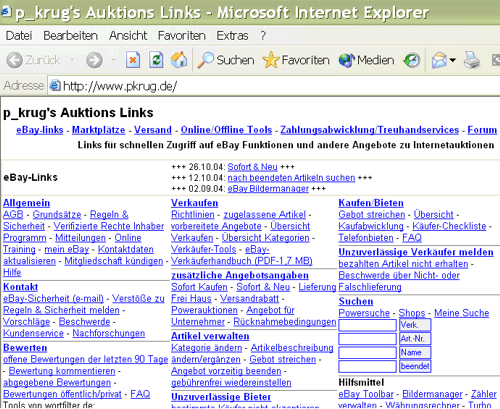Open the Bewerten heading link

pos(25,348)
